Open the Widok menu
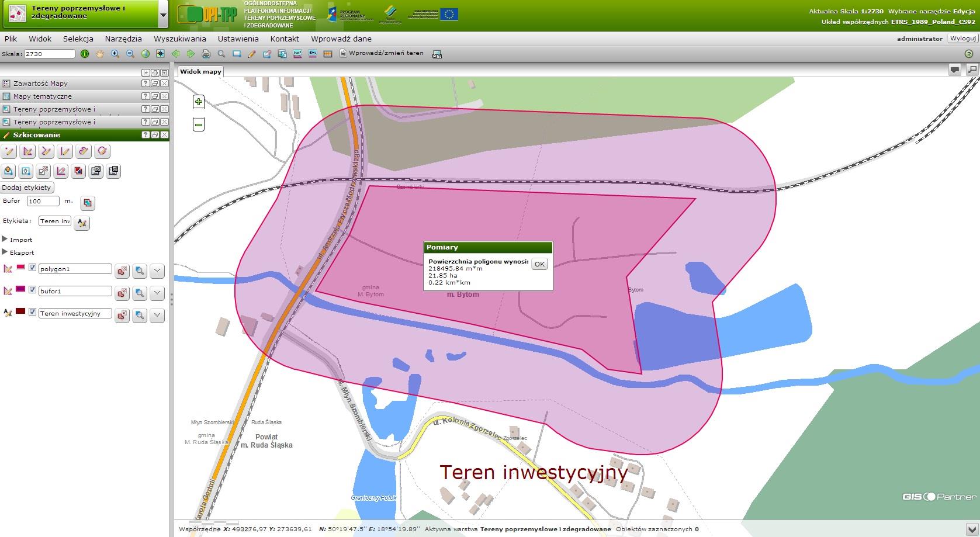 40,39
